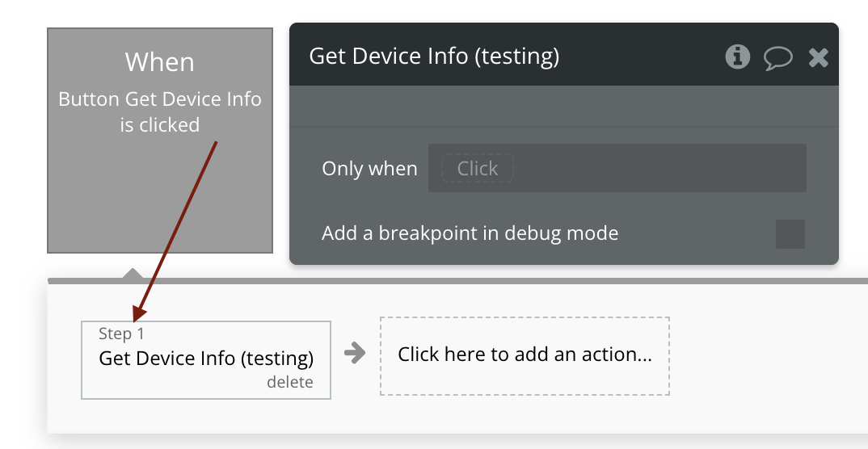The height and width of the screenshot is (449, 868).
Task: Click the panel title 'Get Device Info (testing)'
Action: tap(434, 56)
